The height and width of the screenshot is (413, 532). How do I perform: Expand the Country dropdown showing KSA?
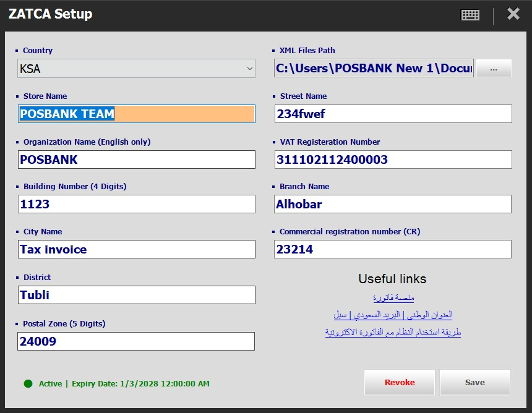pos(250,68)
